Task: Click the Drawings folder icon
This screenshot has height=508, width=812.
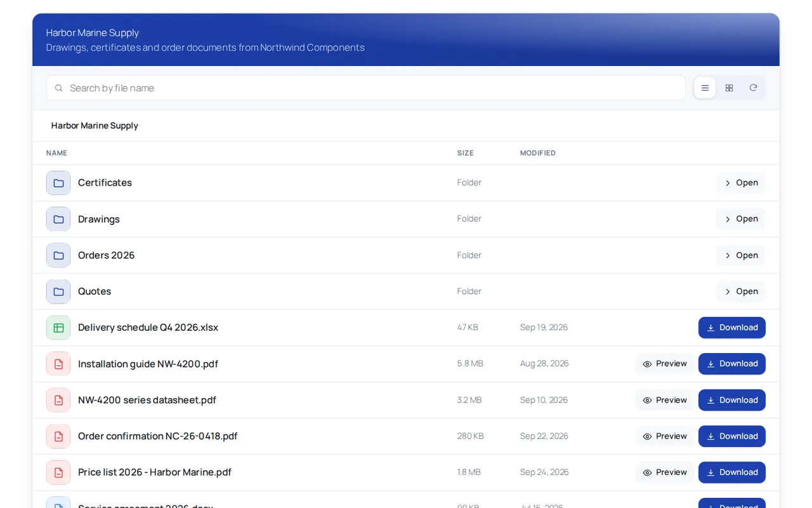Action: pos(58,219)
